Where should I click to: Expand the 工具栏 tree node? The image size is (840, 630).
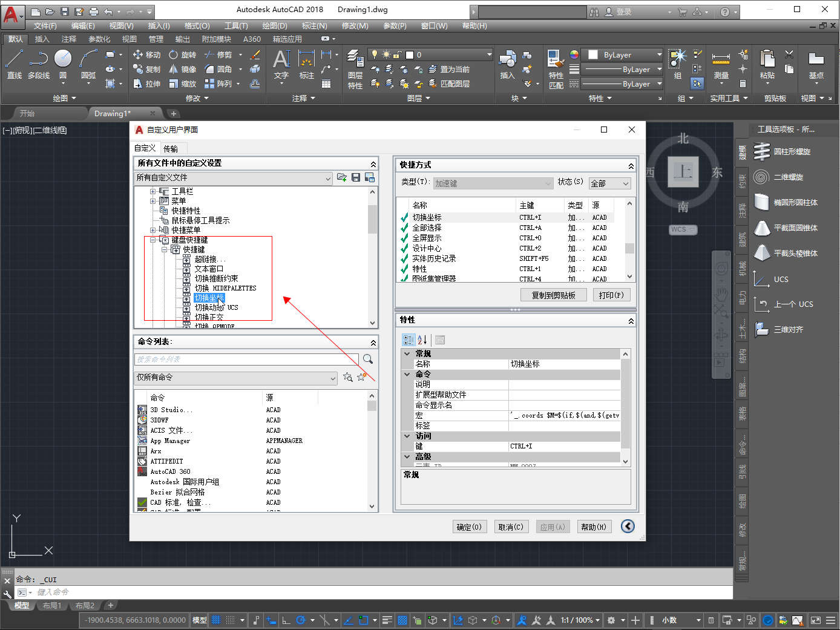[x=153, y=191]
